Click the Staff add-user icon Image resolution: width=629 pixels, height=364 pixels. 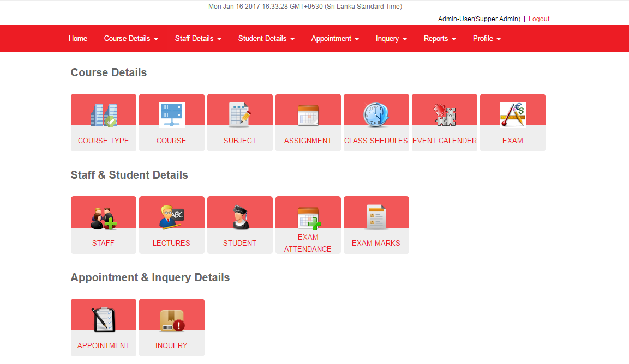[104, 217]
